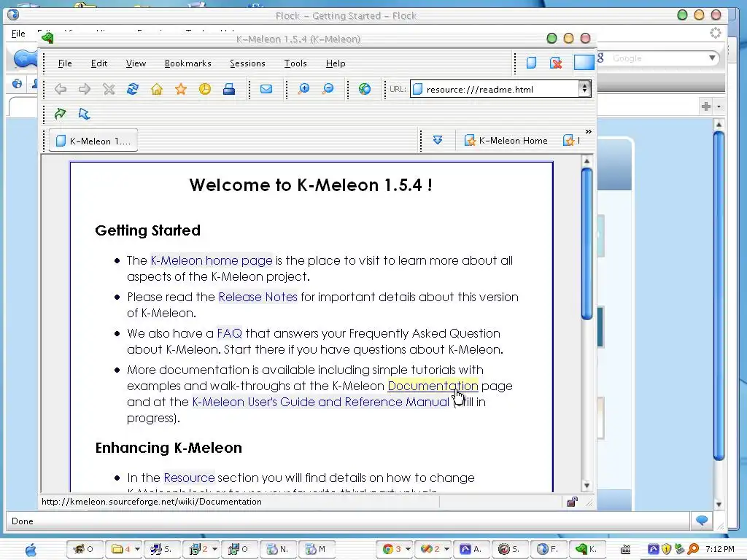Reload the page with the refresh icon
Screen dimensions: 747x560
(133, 89)
